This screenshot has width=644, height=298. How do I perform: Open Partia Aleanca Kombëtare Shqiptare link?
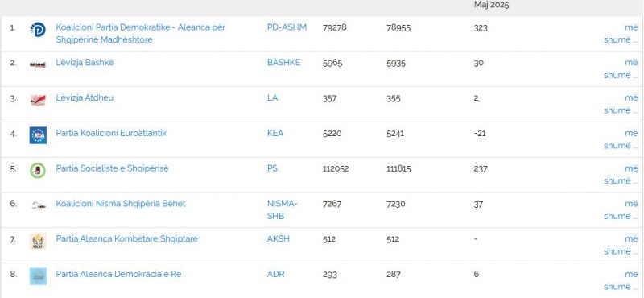127,239
